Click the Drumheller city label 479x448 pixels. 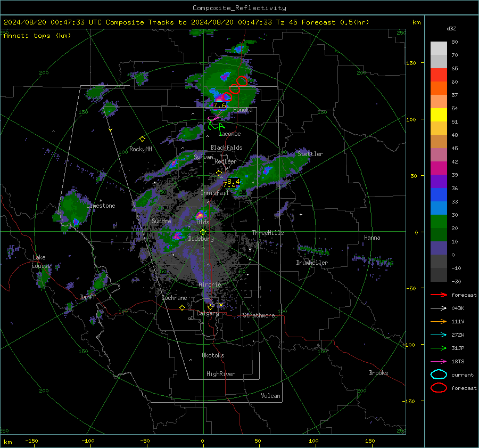click(312, 263)
